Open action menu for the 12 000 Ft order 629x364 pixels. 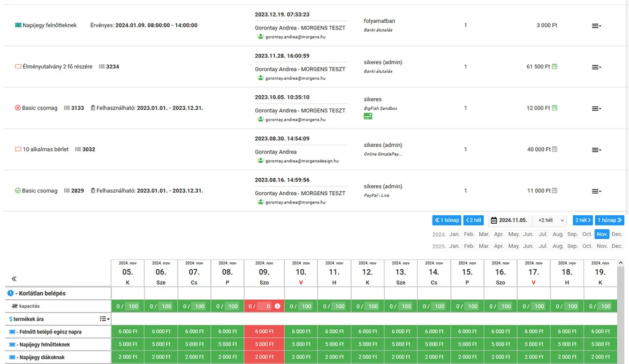(596, 108)
